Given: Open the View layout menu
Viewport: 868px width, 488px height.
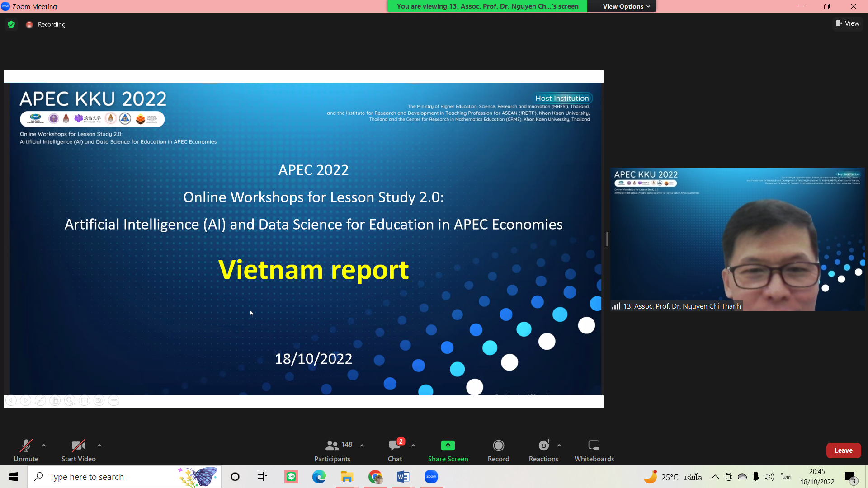Looking at the screenshot, I should point(848,23).
